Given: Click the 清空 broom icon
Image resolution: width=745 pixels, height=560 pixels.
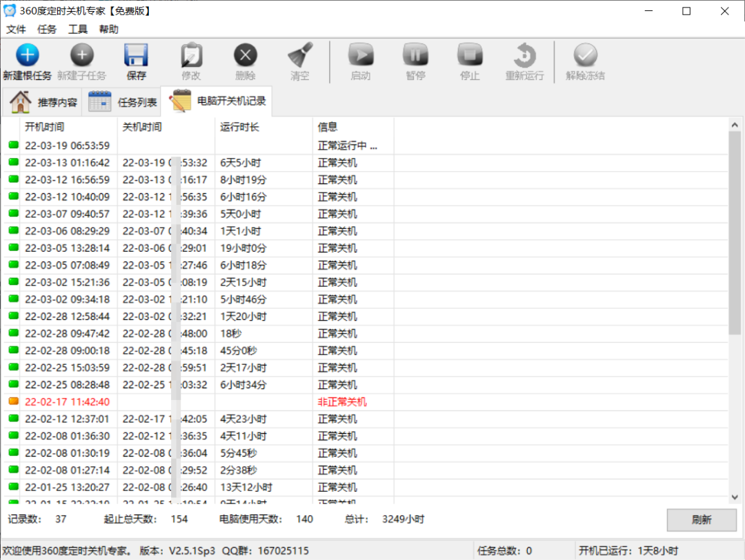Looking at the screenshot, I should 300,55.
